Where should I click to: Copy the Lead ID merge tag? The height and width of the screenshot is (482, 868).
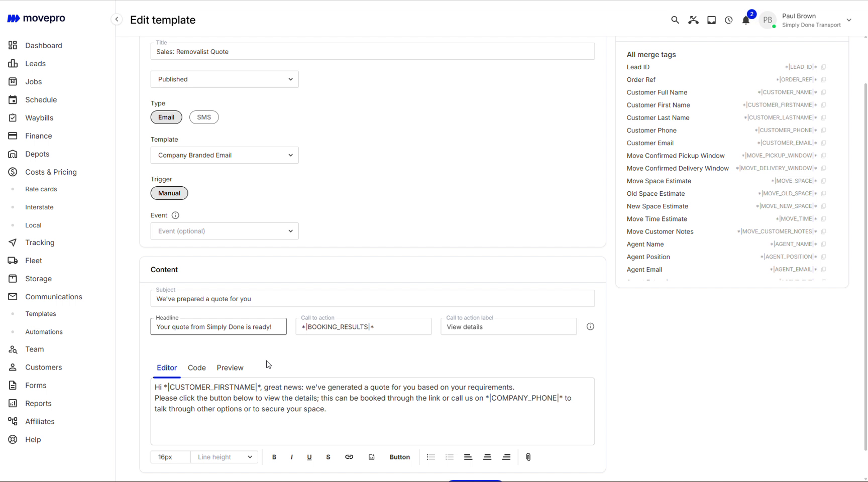coord(824,67)
